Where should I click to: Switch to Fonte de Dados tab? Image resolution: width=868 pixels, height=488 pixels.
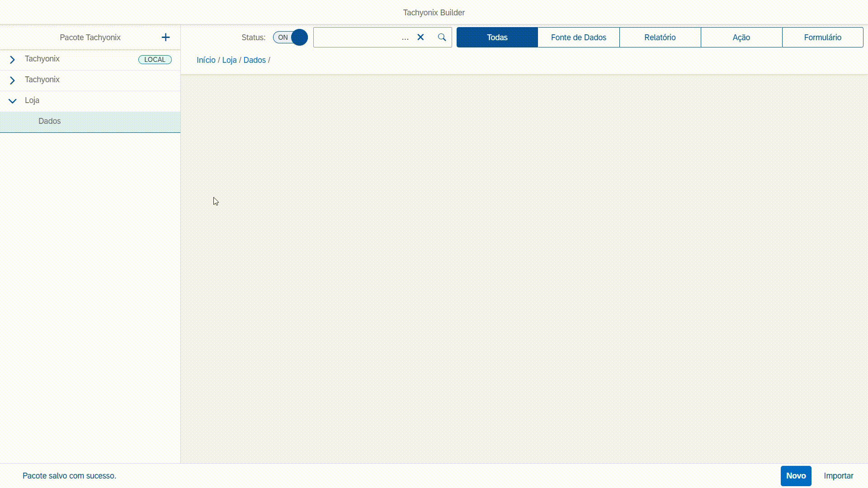(578, 38)
